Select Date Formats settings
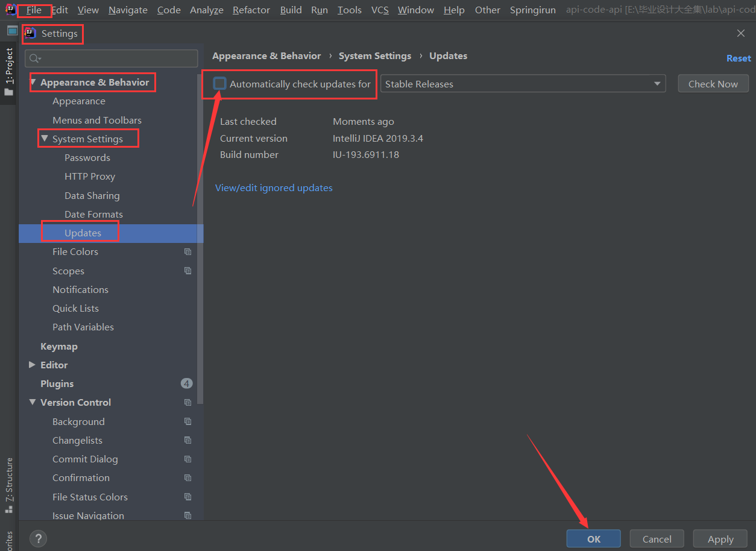Screen dimensions: 756x551 93,214
